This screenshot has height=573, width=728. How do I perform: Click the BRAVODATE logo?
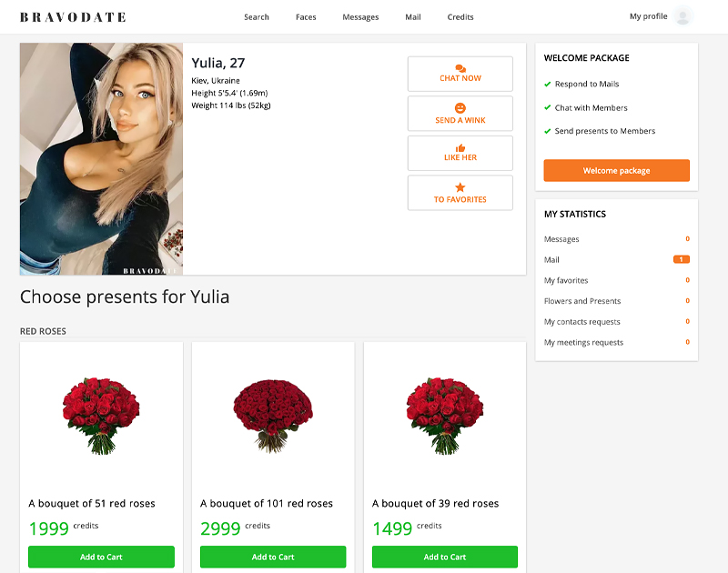tap(73, 17)
